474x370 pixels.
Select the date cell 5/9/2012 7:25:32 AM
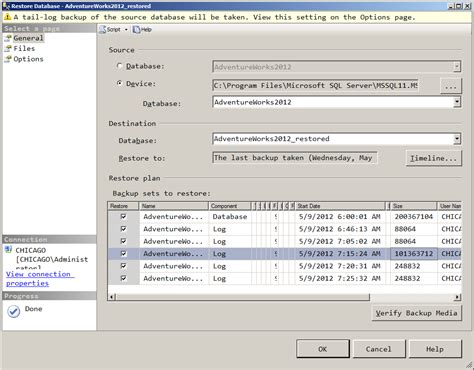[x=340, y=278]
